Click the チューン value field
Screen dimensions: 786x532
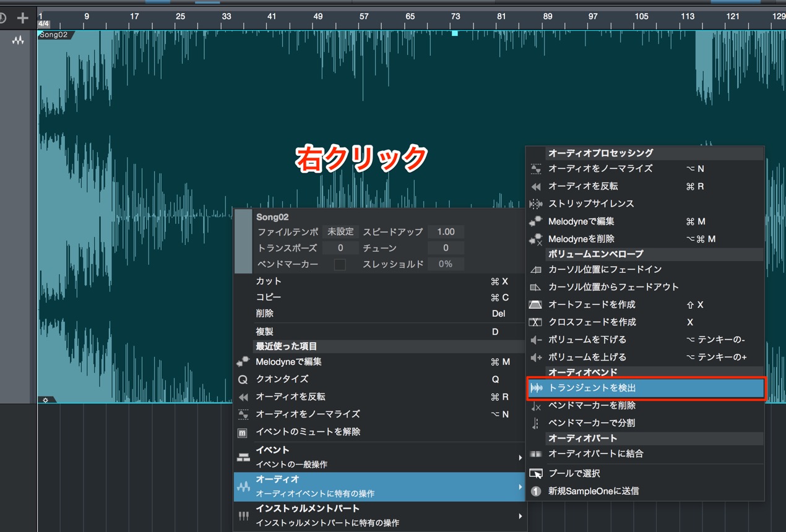446,248
